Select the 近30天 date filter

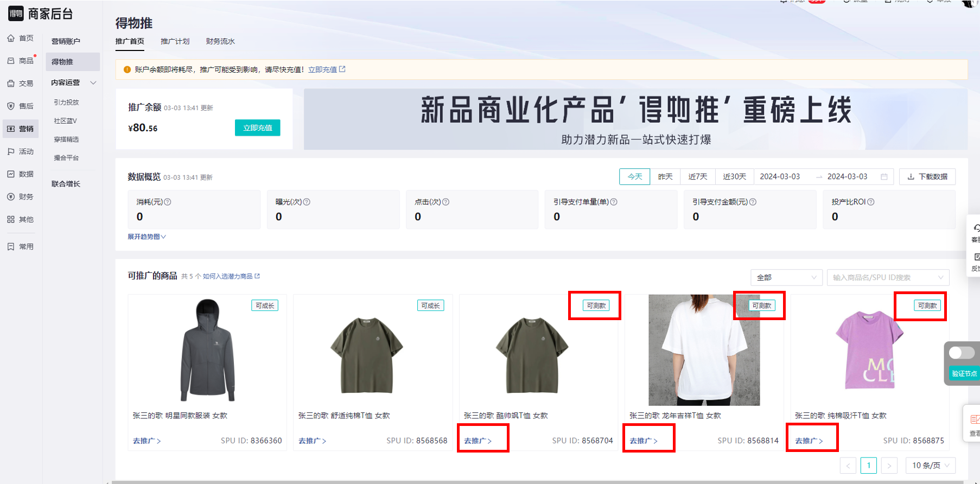pyautogui.click(x=735, y=177)
